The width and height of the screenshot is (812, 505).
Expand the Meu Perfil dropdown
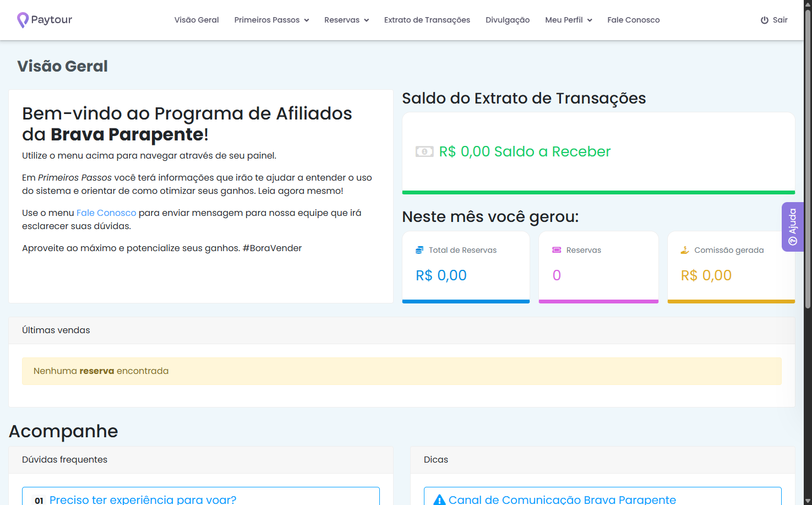tap(569, 20)
